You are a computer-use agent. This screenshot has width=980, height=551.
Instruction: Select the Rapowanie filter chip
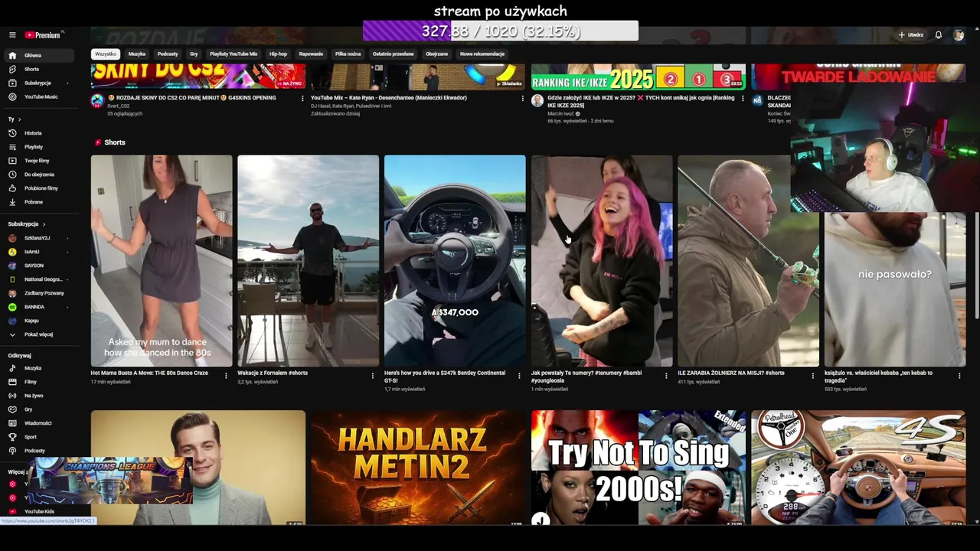tap(311, 54)
